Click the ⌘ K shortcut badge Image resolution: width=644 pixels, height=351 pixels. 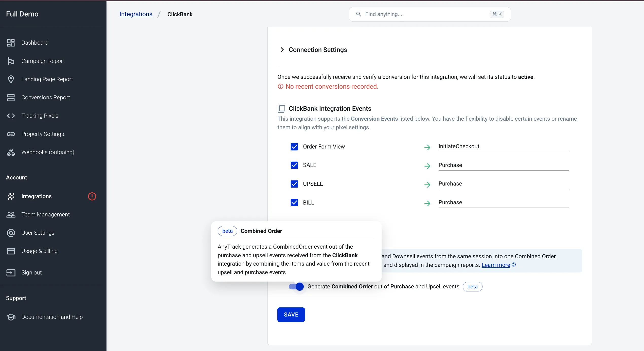497,14
